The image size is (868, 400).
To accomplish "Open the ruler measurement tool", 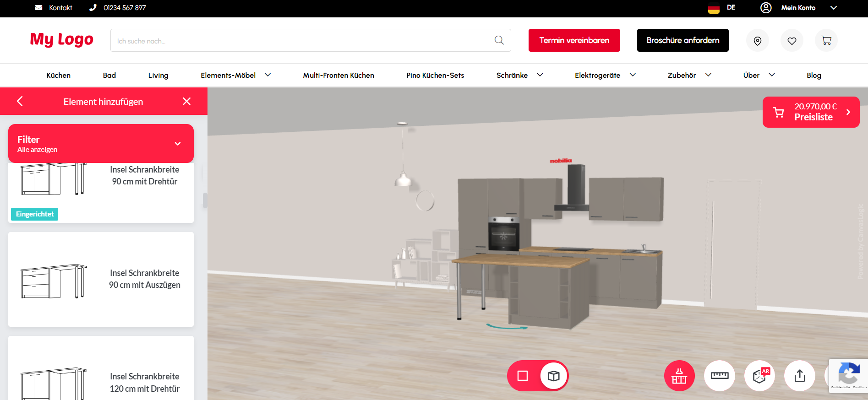I will click(x=719, y=376).
